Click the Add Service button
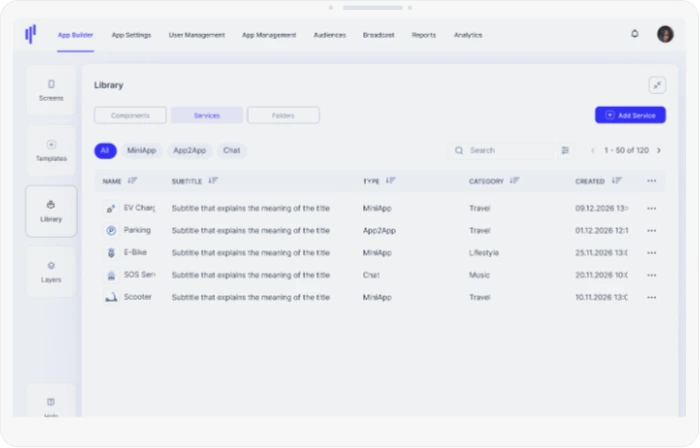This screenshot has width=700, height=448. tap(630, 115)
